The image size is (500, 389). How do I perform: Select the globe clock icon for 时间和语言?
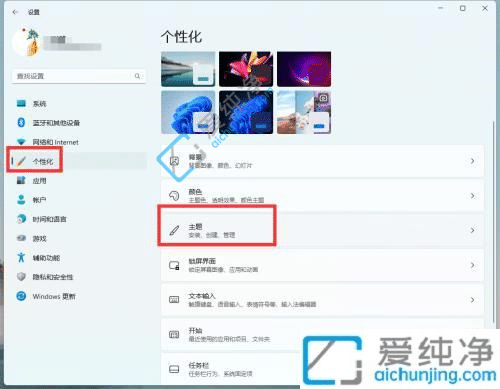(x=21, y=219)
